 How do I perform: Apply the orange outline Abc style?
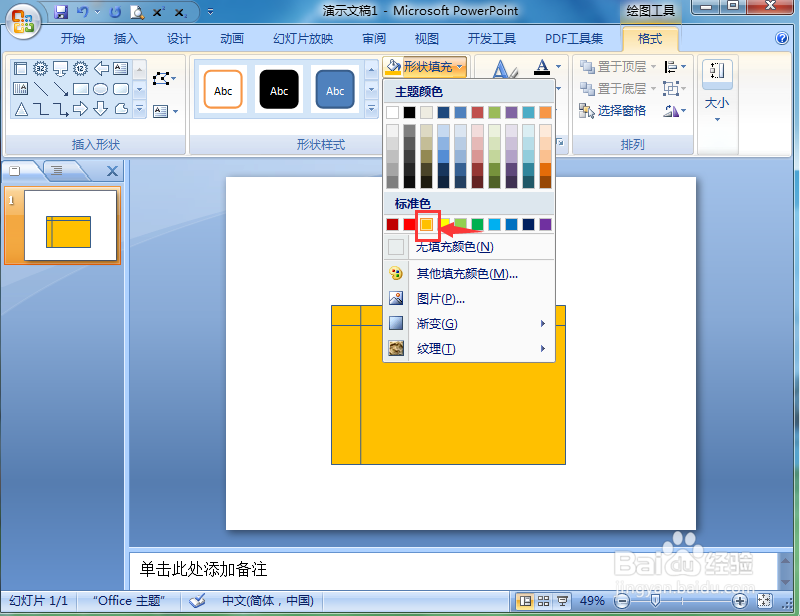click(223, 89)
